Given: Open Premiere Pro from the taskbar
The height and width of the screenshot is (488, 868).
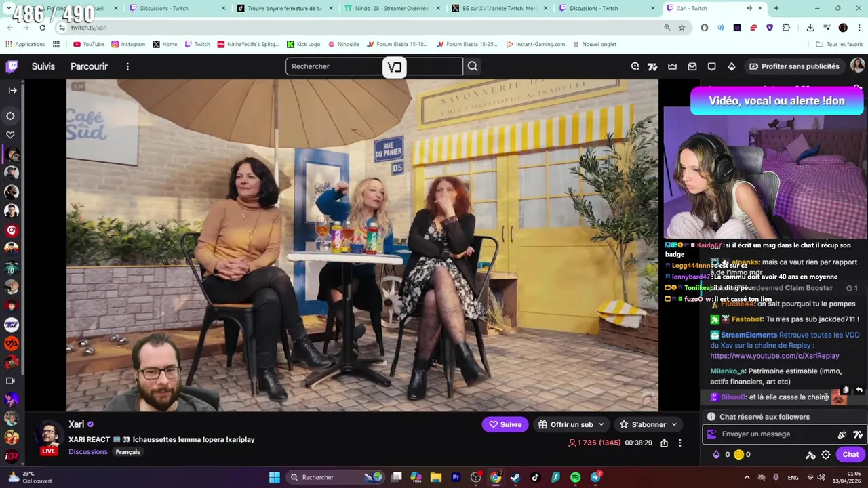Looking at the screenshot, I should (456, 477).
